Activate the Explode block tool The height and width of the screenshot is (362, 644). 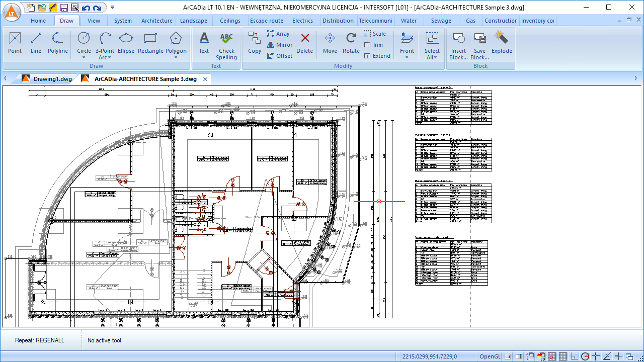pyautogui.click(x=502, y=43)
